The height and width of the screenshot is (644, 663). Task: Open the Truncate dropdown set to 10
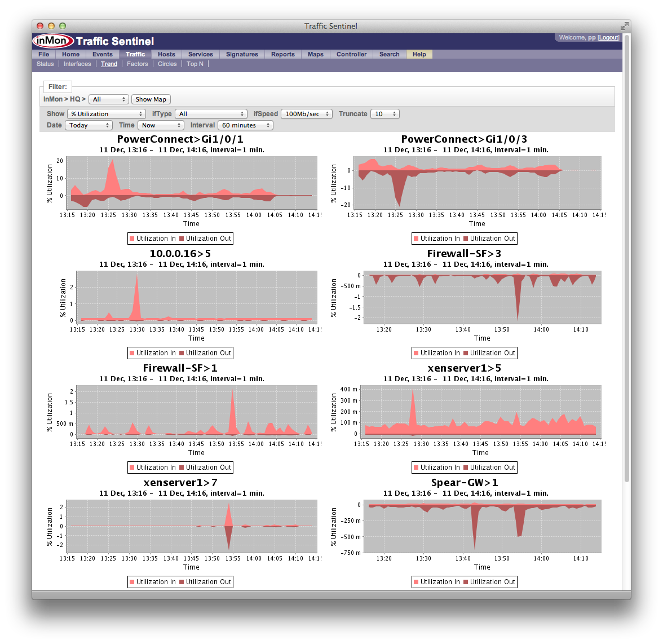click(384, 114)
